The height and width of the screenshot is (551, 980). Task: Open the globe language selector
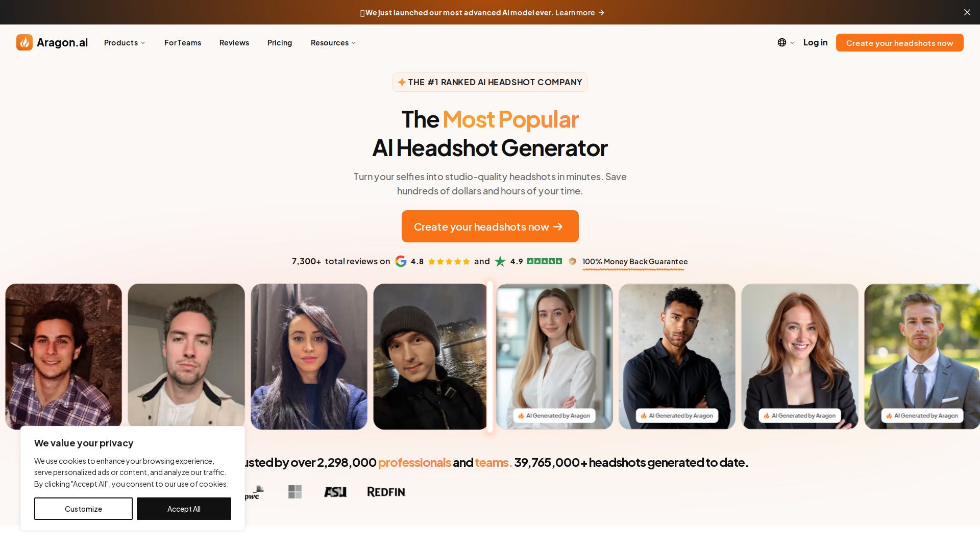coord(786,42)
